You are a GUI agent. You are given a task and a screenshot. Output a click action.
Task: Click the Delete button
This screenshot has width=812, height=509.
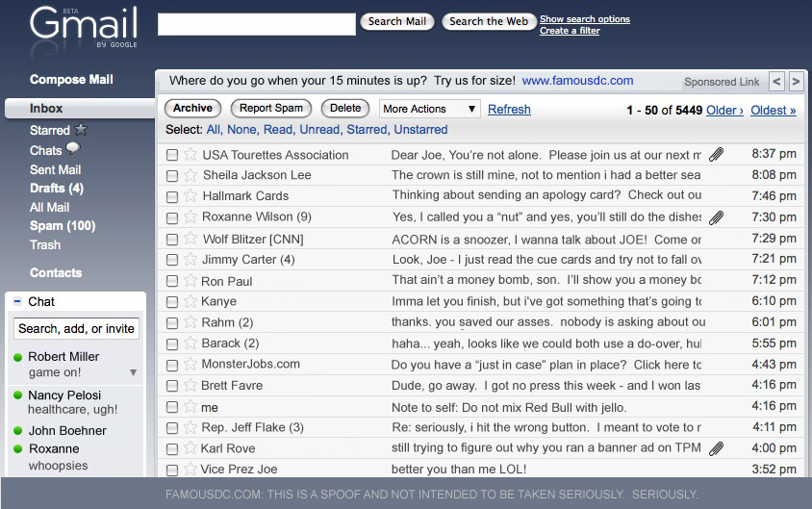click(345, 108)
